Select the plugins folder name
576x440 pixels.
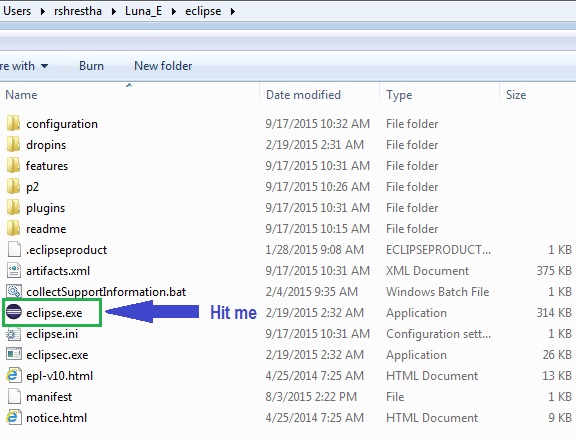(x=45, y=208)
